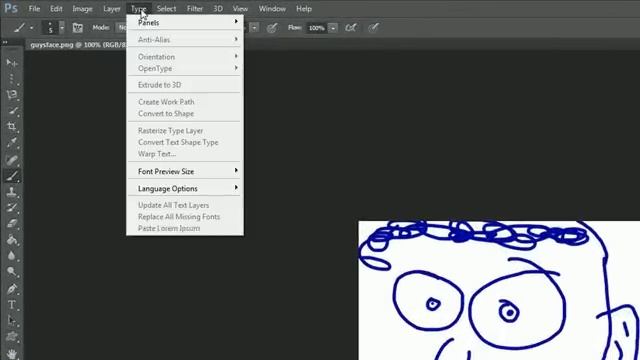Select the Custom Shape tool
640x360 pixels.
(12, 337)
